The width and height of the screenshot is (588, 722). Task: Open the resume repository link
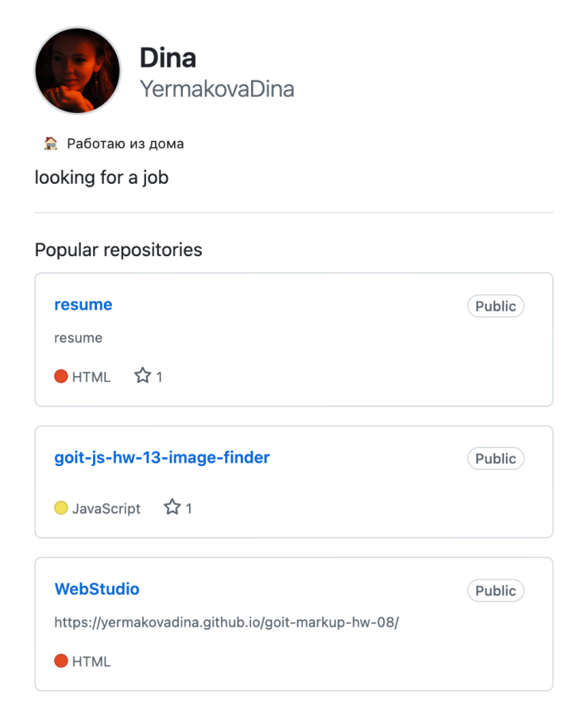(83, 305)
